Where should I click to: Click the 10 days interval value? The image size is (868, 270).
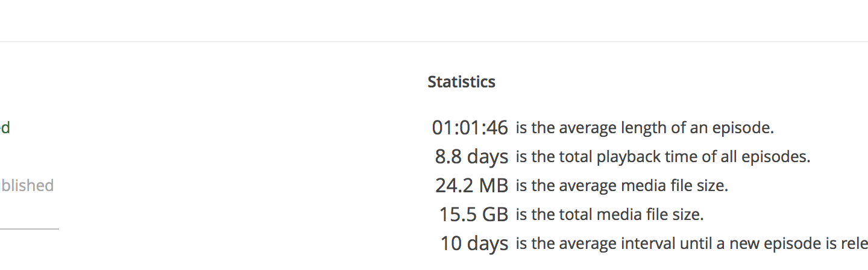[474, 243]
